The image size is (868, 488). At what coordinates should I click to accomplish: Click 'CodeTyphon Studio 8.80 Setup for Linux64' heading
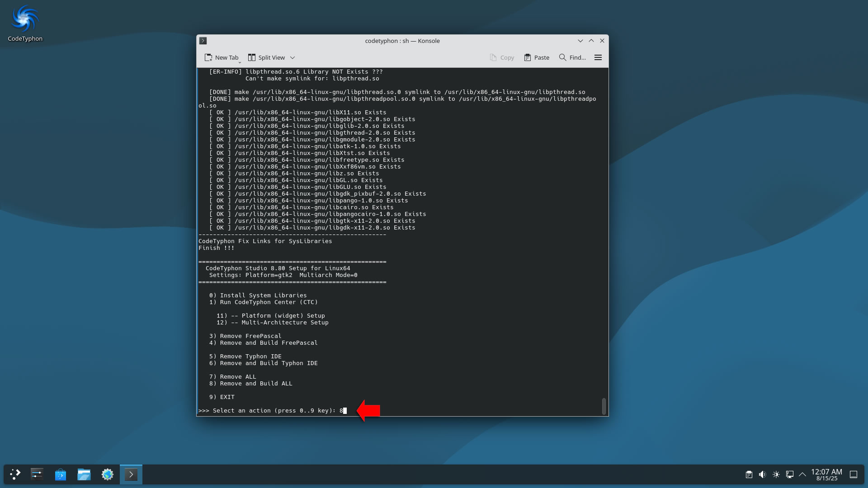pos(278,268)
